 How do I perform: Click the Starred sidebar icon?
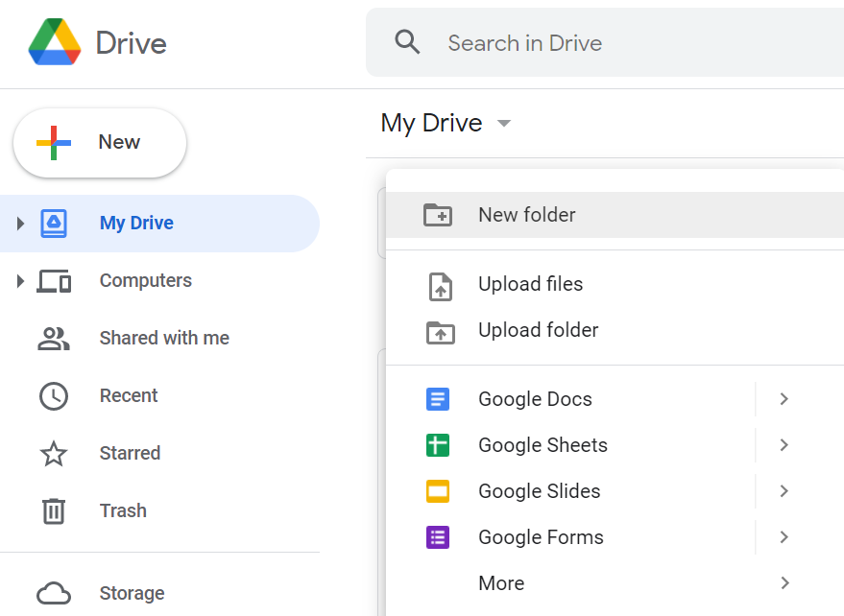click(x=55, y=453)
